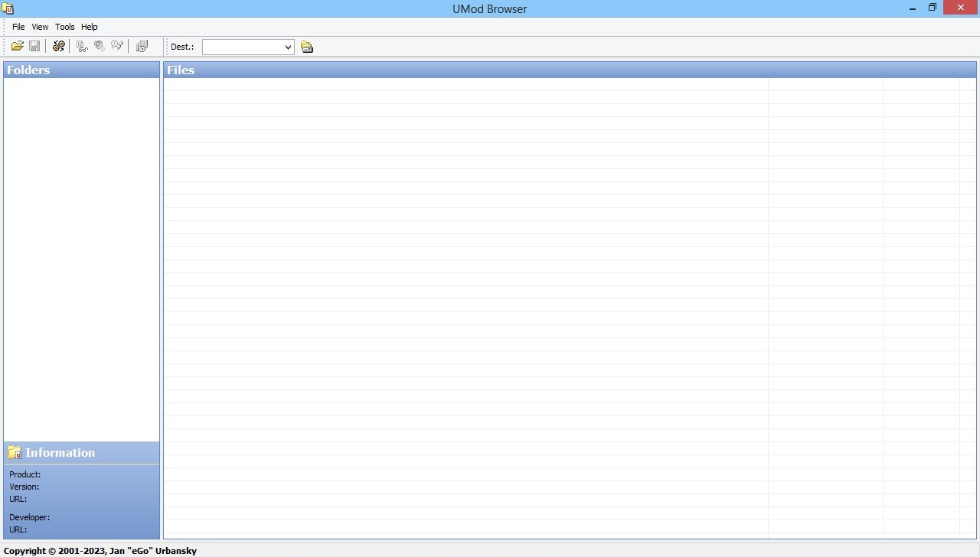Screen dimensions: 980x557
Task: Open the Tools menu
Action: (64, 26)
